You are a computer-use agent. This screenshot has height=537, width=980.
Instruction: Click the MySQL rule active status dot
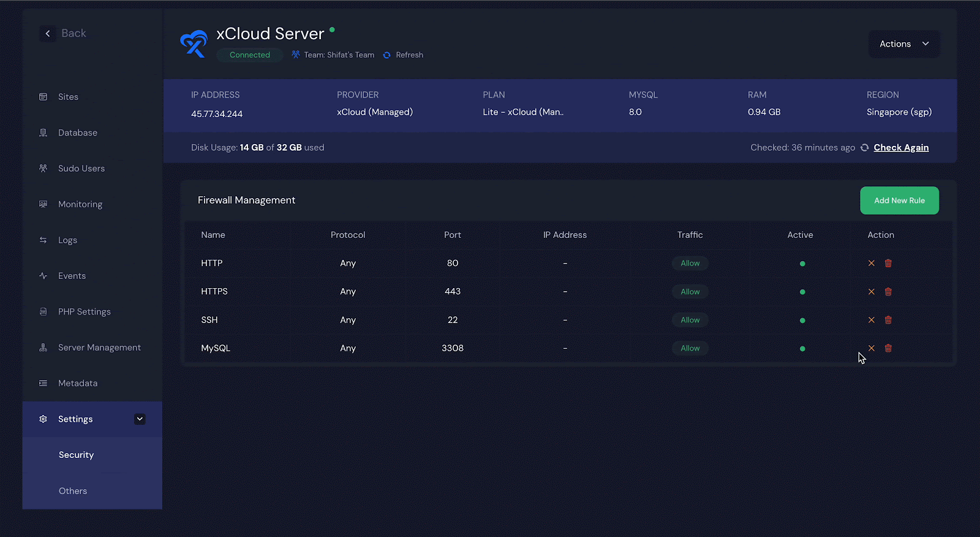(802, 349)
